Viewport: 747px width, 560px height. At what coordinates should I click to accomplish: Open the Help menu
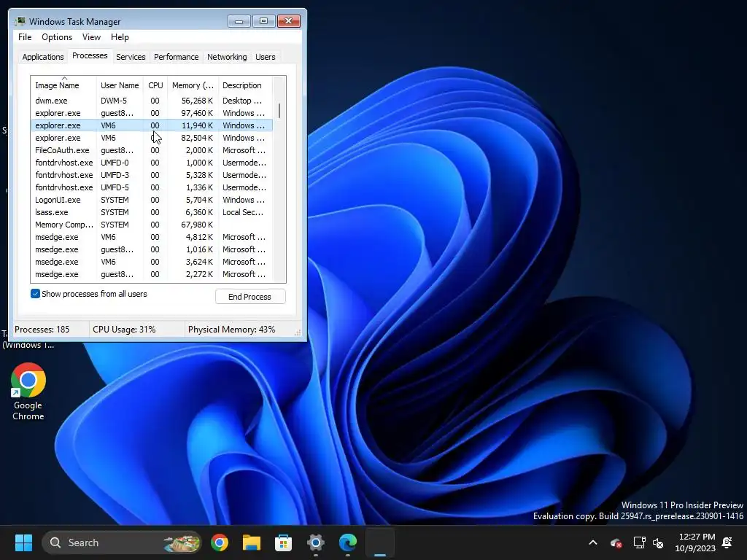(120, 37)
